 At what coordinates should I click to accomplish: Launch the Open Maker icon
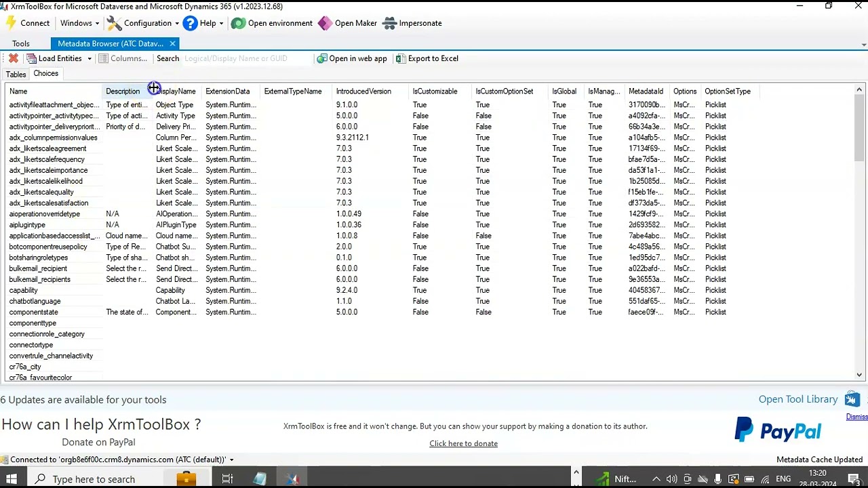click(x=325, y=23)
